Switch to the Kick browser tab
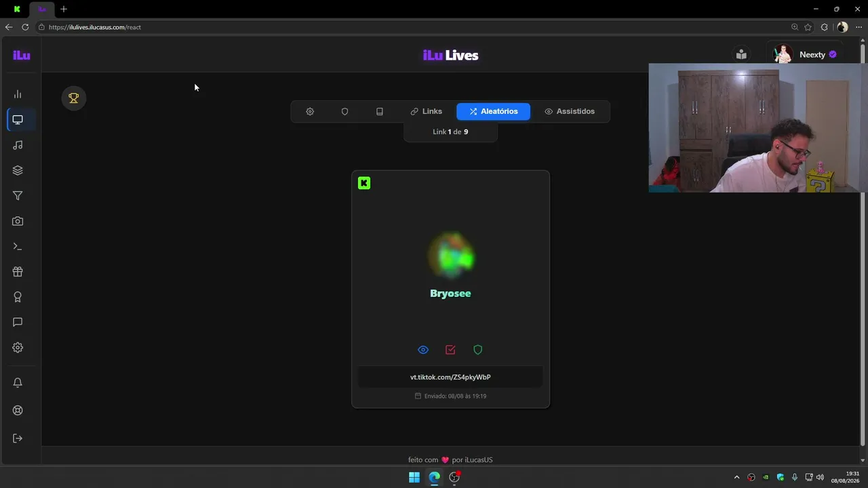This screenshot has height=488, width=868. click(17, 9)
